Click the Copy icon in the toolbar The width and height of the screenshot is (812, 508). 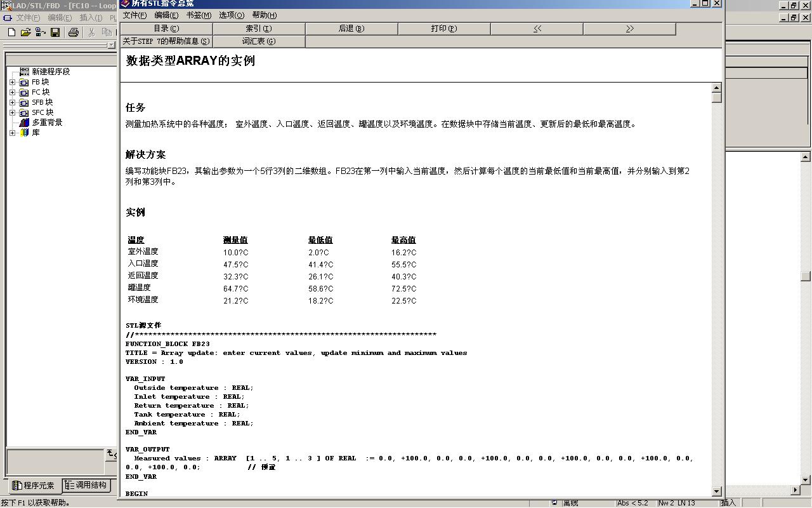pyautogui.click(x=107, y=32)
